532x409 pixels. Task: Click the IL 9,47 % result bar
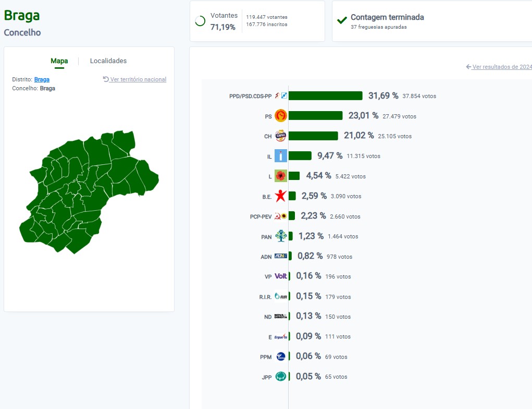[300, 155]
